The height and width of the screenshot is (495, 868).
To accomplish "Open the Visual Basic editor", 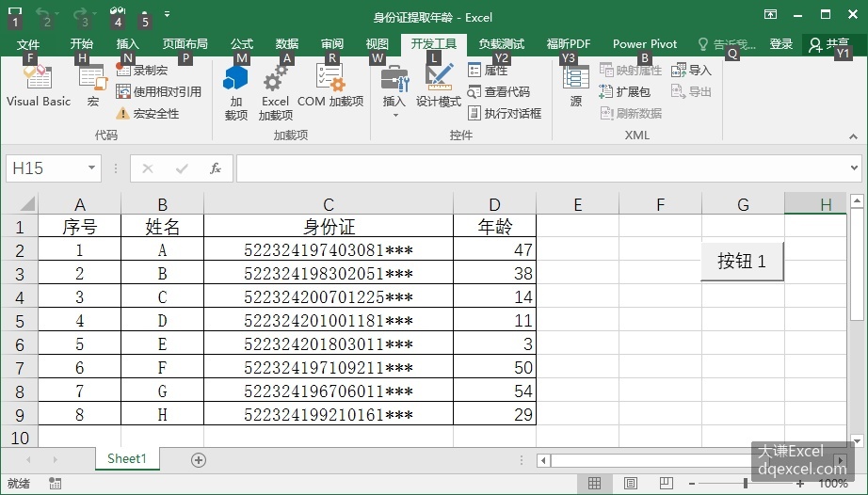I will [39, 86].
